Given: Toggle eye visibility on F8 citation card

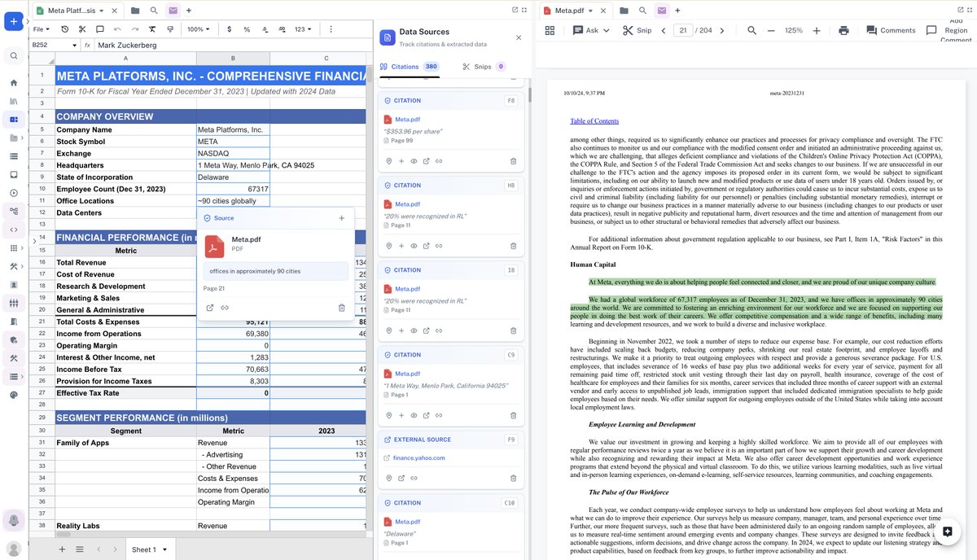Looking at the screenshot, I should point(414,161).
